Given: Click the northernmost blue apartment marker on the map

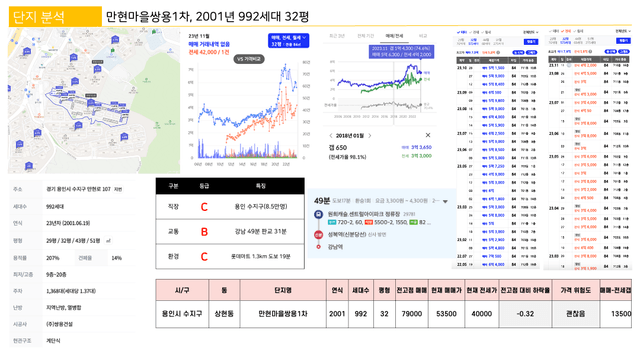Looking at the screenshot, I should click(115, 39).
